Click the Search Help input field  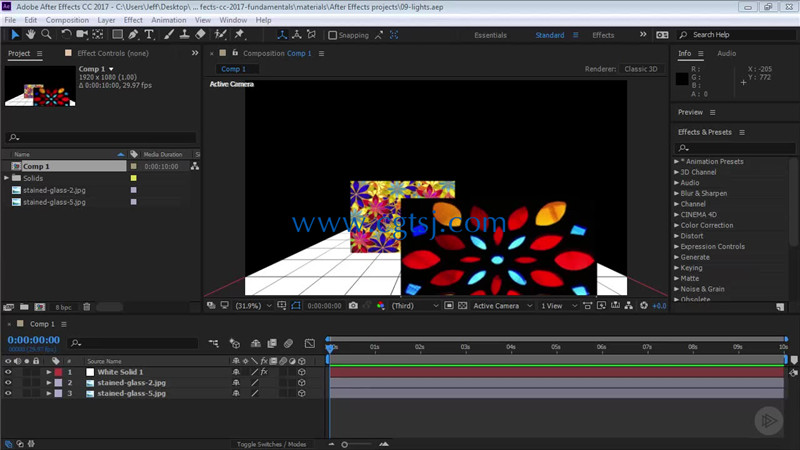point(737,35)
